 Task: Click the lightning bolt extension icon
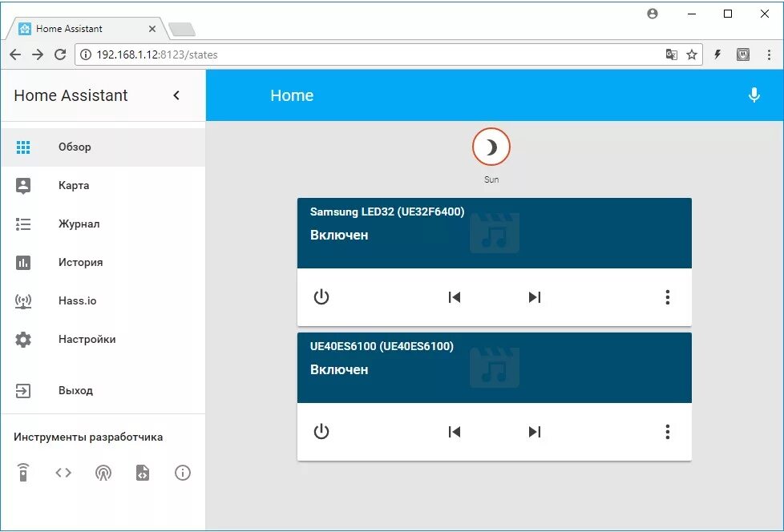717,54
